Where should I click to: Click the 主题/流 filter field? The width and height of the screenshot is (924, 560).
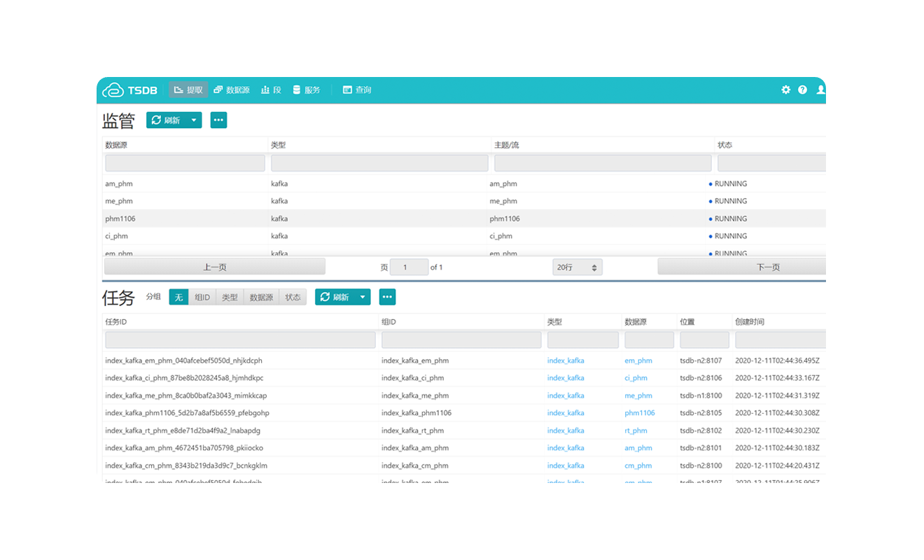click(x=603, y=163)
